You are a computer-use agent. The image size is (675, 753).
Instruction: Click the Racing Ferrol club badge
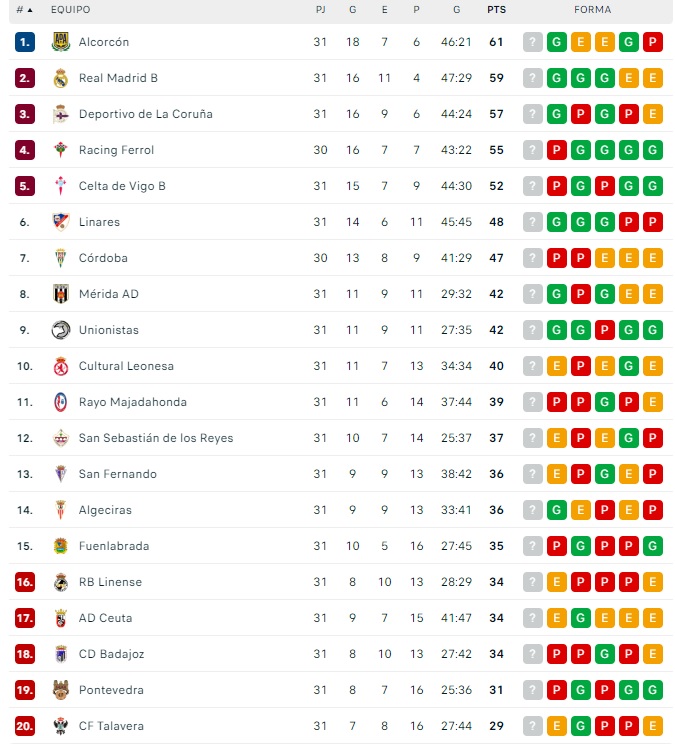[60, 150]
